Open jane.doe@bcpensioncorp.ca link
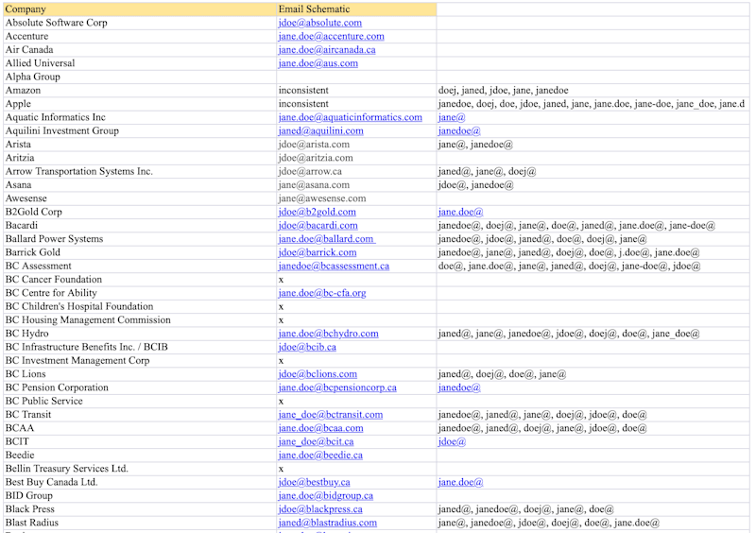Screen dimensions: 756x533 (337, 387)
